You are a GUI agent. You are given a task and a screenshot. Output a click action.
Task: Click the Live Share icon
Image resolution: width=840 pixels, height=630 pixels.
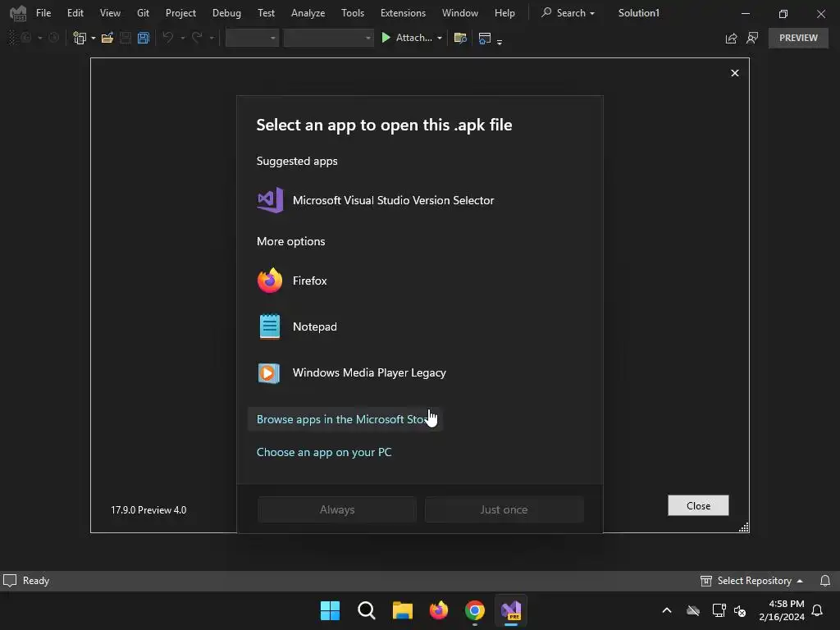pos(731,38)
